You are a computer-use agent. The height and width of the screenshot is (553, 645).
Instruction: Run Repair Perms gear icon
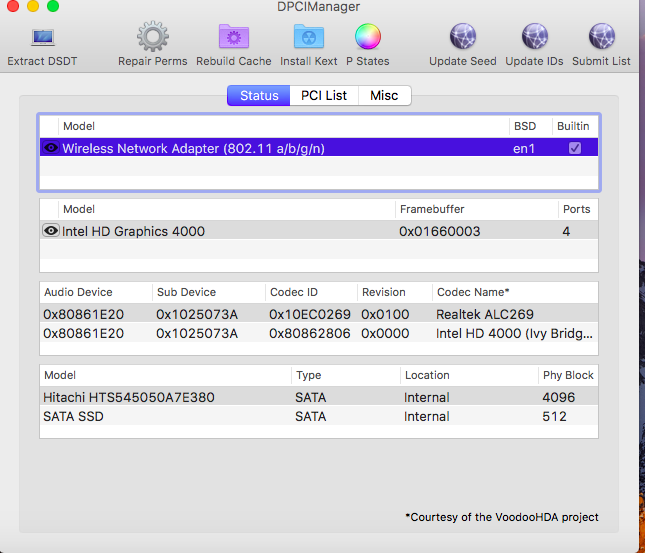coord(152,38)
